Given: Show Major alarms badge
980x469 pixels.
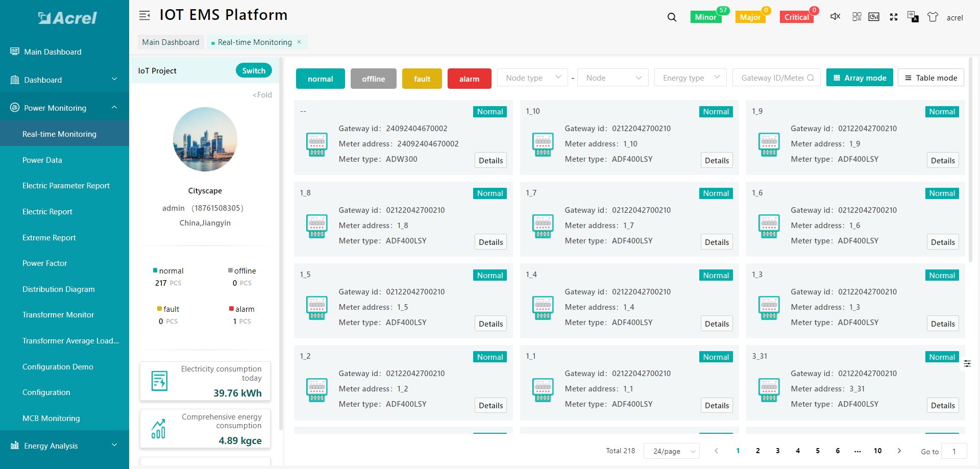Looking at the screenshot, I should (750, 17).
